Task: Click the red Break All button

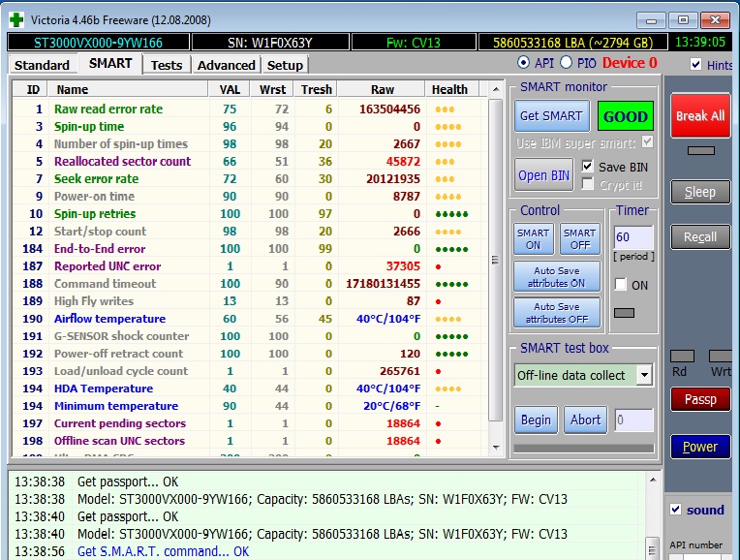Action: click(x=700, y=115)
